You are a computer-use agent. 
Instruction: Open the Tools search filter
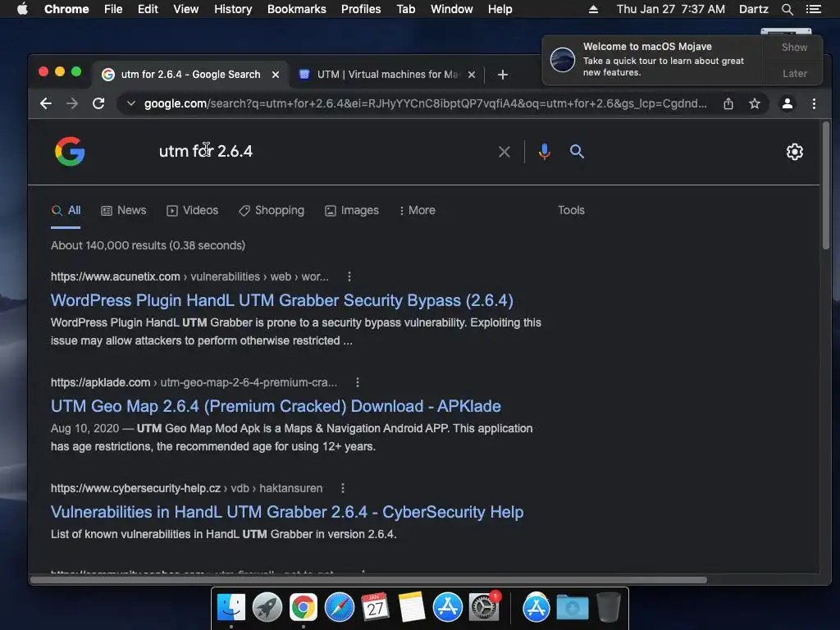[571, 211]
